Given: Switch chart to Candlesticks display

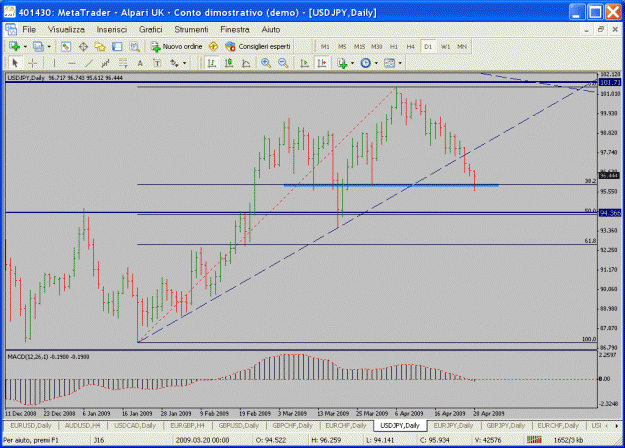Looking at the screenshot, I should [x=229, y=63].
